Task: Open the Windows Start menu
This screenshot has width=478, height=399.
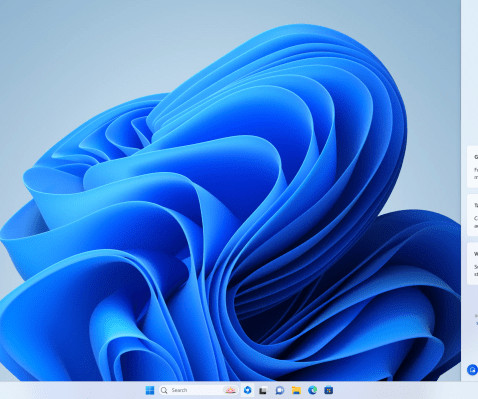Action: pos(150,390)
